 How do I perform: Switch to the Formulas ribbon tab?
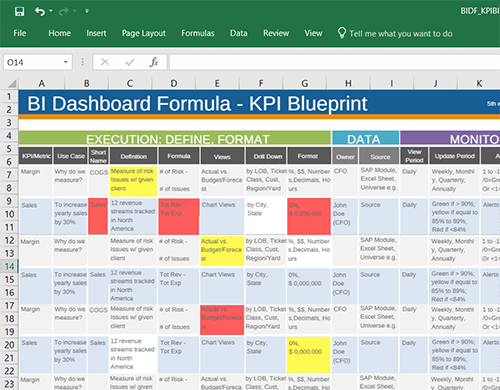tap(198, 33)
